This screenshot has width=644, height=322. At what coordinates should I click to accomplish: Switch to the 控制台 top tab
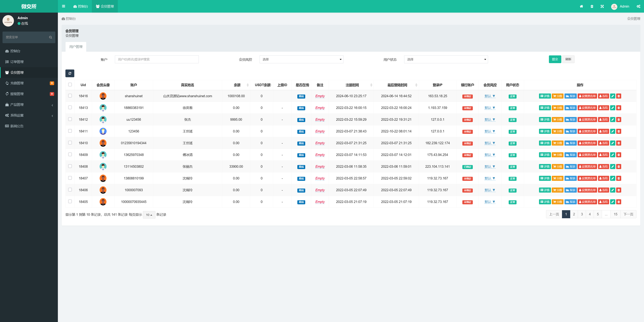click(80, 6)
